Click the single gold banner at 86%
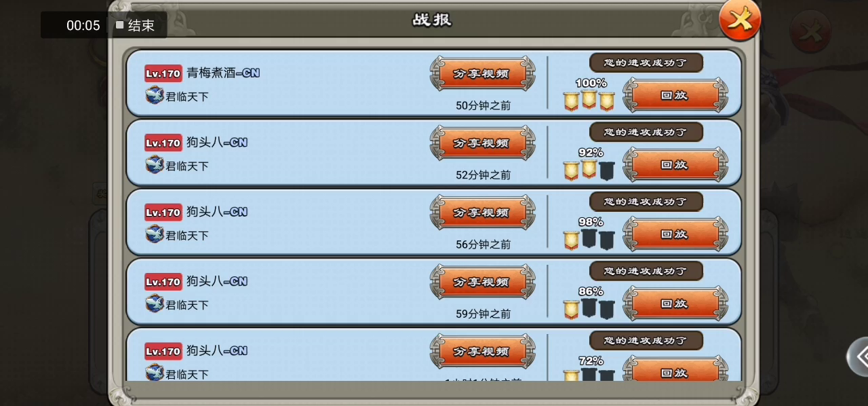This screenshot has width=868, height=406. click(571, 310)
